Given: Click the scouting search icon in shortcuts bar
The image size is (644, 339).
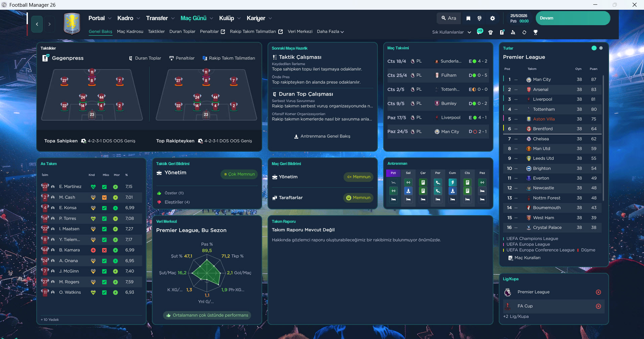Looking at the screenshot, I should (x=513, y=32).
